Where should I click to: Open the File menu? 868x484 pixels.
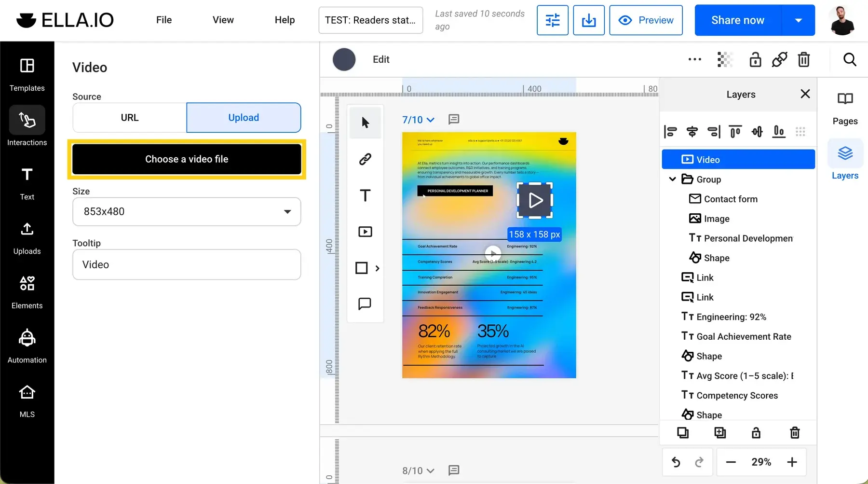click(164, 20)
